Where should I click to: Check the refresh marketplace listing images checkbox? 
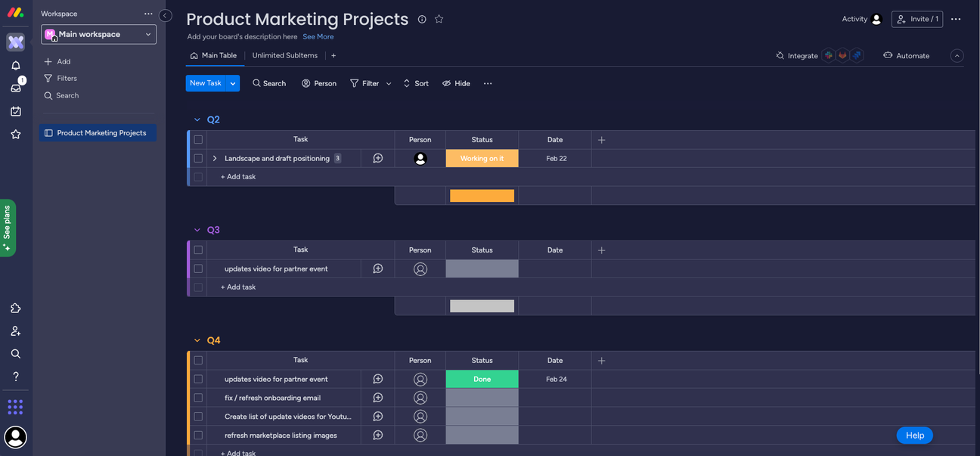click(x=198, y=435)
